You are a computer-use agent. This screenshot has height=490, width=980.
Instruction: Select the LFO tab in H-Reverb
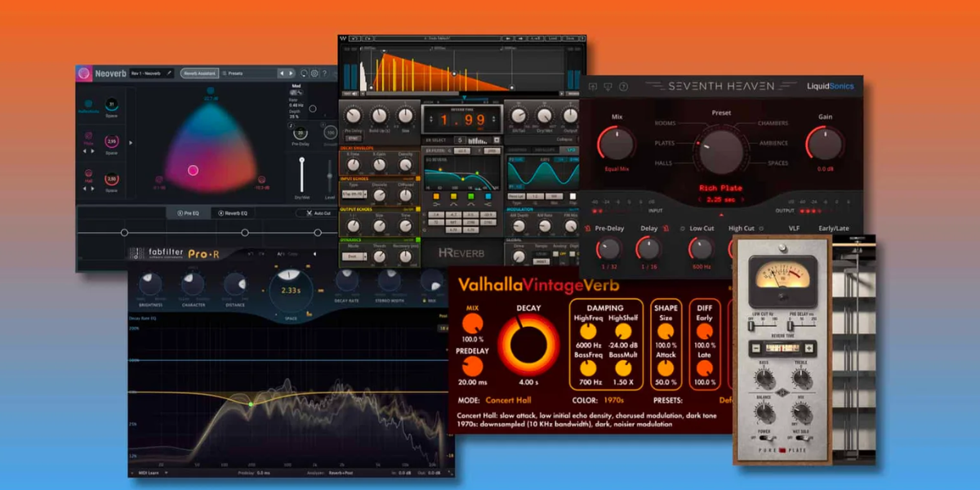pyautogui.click(x=572, y=150)
